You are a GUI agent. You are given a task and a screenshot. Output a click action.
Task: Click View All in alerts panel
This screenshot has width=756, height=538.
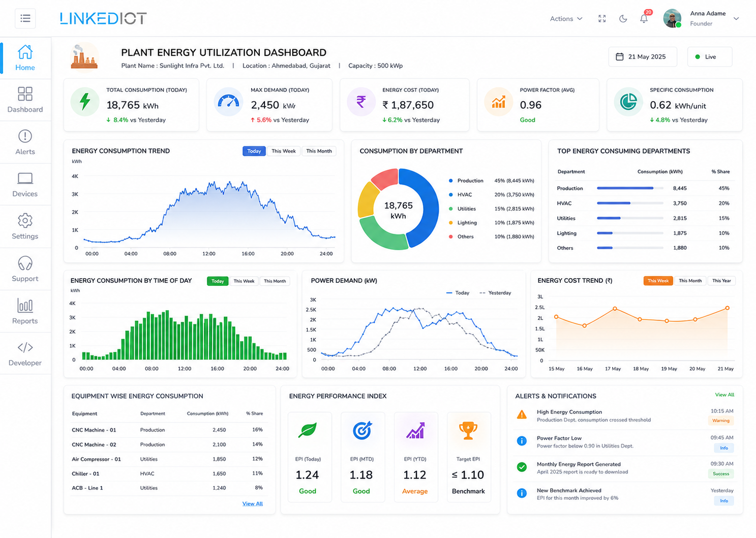click(x=724, y=395)
